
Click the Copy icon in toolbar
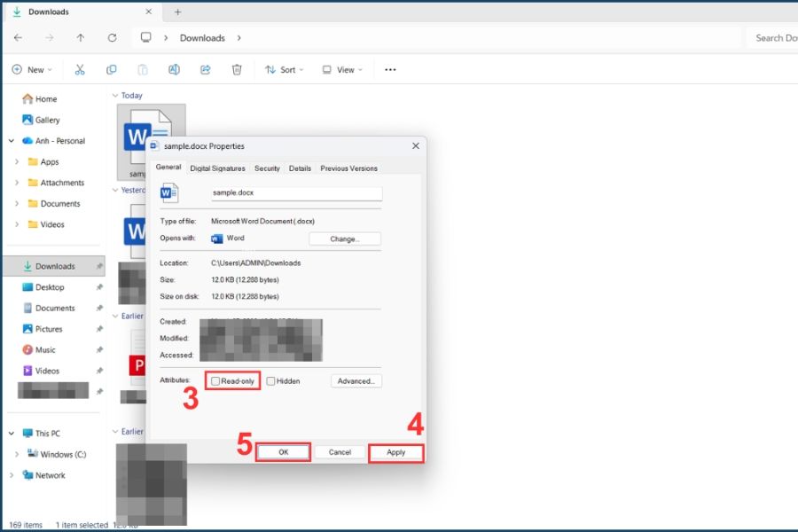click(112, 70)
